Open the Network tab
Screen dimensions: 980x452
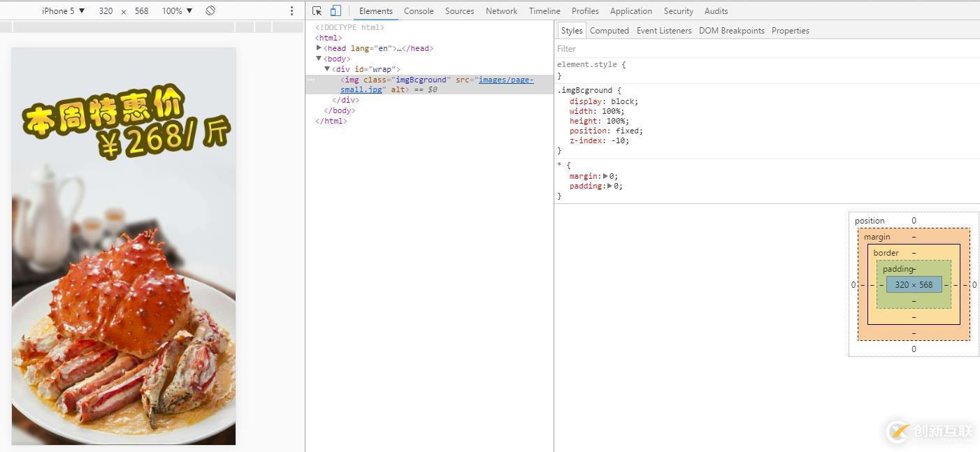[501, 10]
